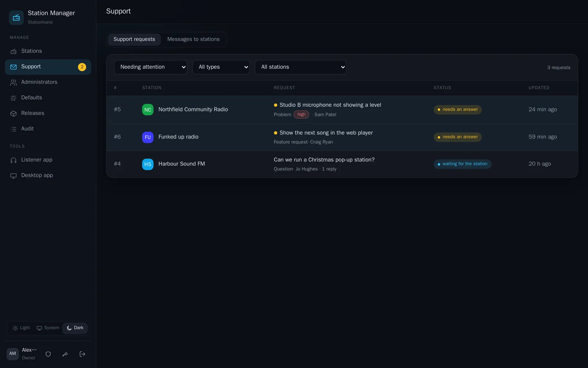Open the All stations dropdown

[301, 67]
